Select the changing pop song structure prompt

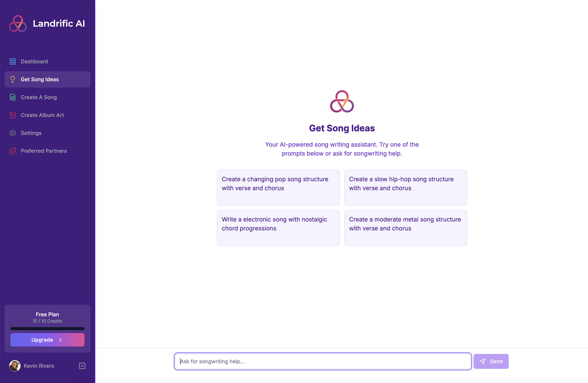coord(278,187)
